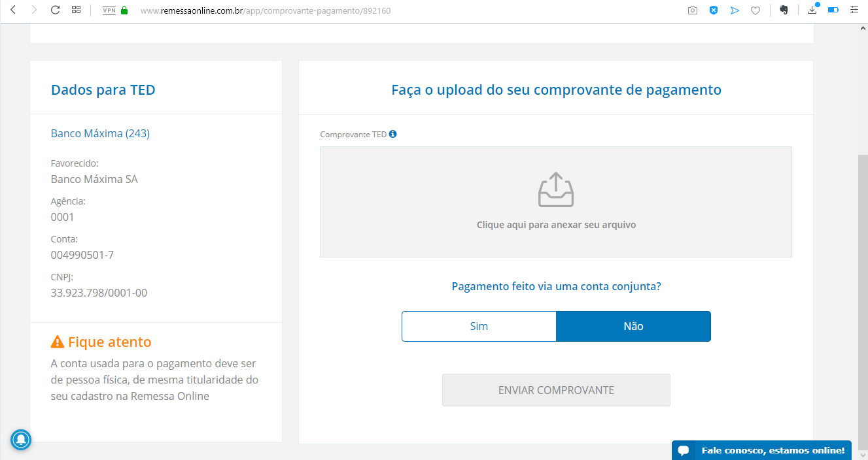Click the 'Dados para TED' heading
The width and height of the screenshot is (868, 460).
103,90
